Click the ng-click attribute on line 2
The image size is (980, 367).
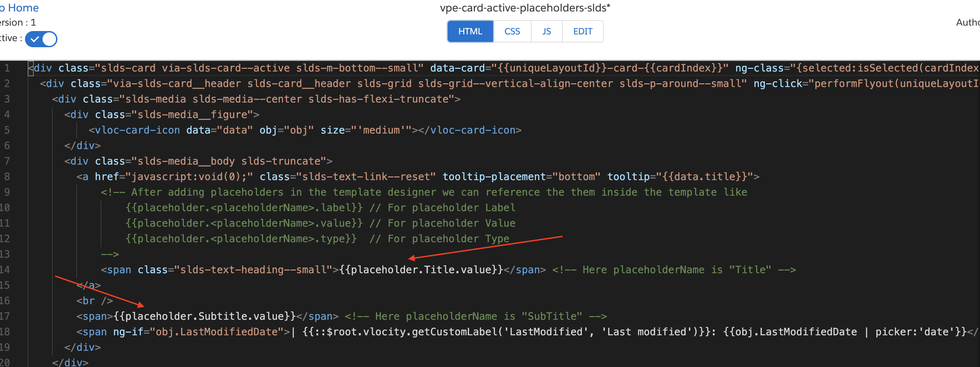click(778, 84)
